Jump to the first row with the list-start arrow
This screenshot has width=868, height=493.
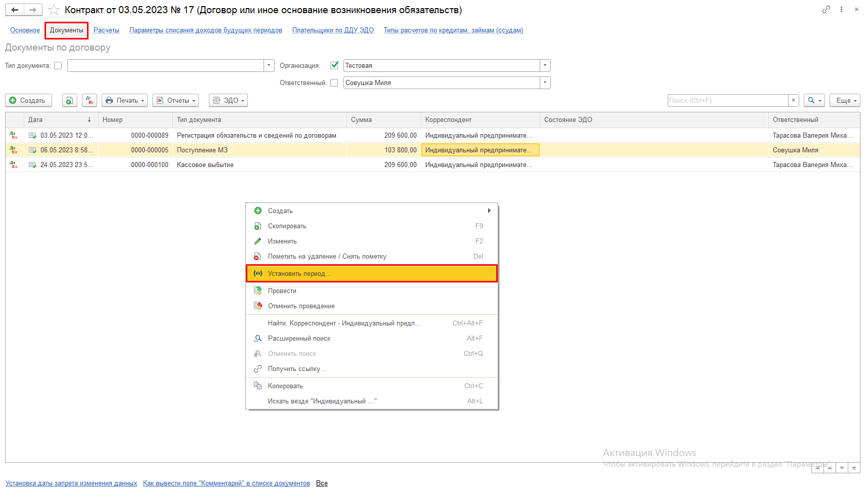pyautogui.click(x=817, y=468)
